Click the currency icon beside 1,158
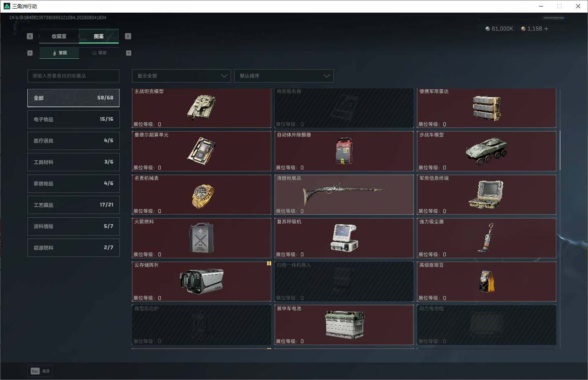This screenshot has height=380, width=588. (x=523, y=29)
